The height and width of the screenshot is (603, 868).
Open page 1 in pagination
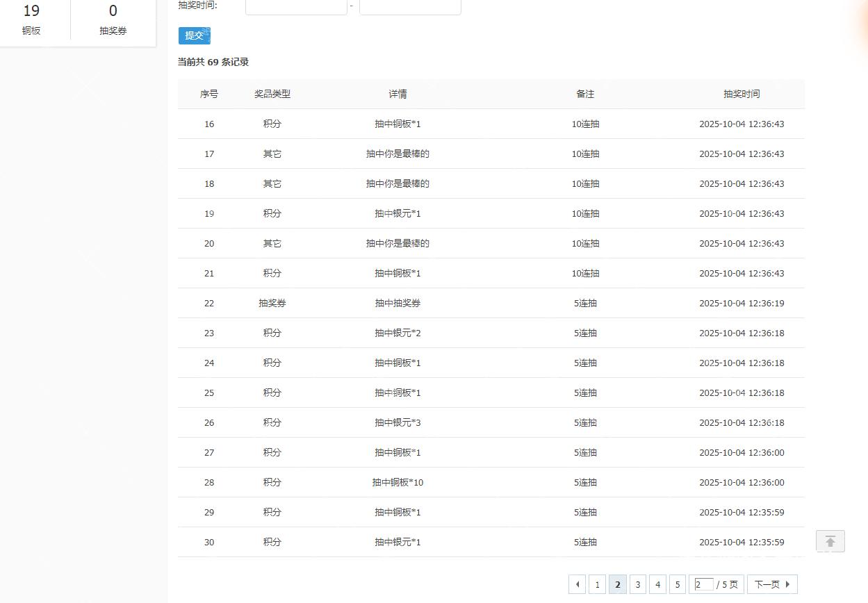coord(597,584)
